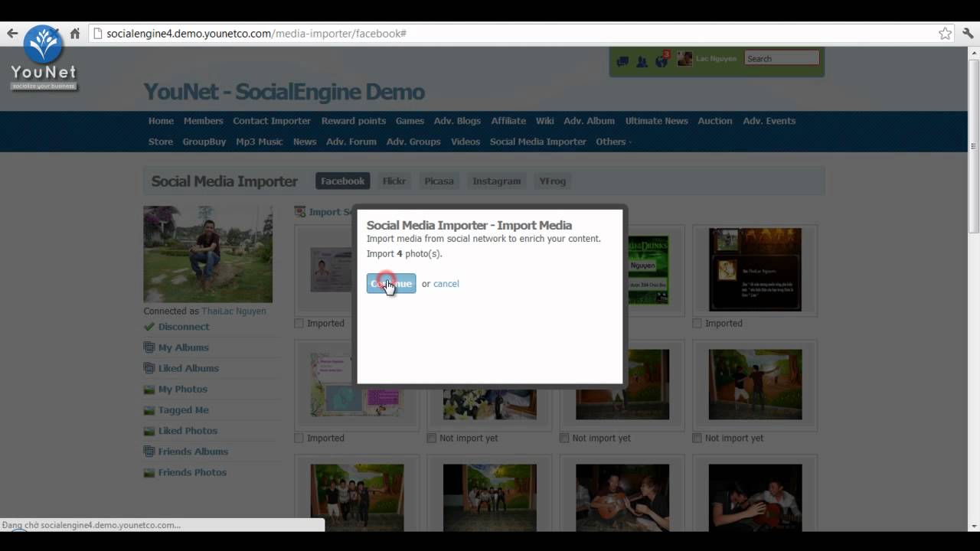Open the browser home page icon
Viewport: 980px width, 551px height.
point(75,34)
